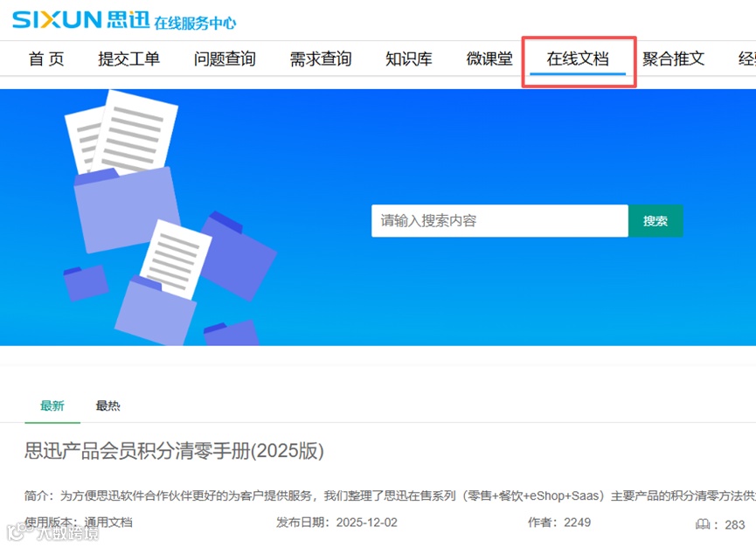Go to 微课堂 nav item
This screenshot has width=756, height=547.
point(489,59)
